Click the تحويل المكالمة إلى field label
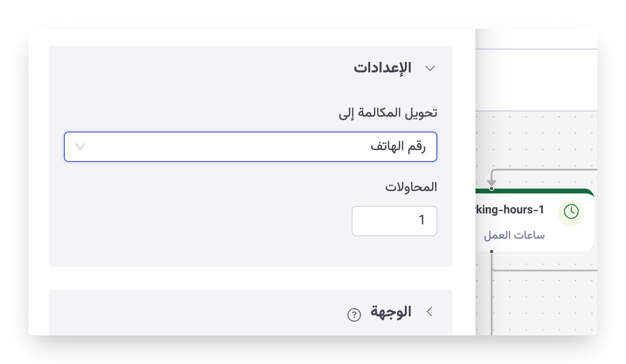This screenshot has width=626, height=364. coord(387,113)
